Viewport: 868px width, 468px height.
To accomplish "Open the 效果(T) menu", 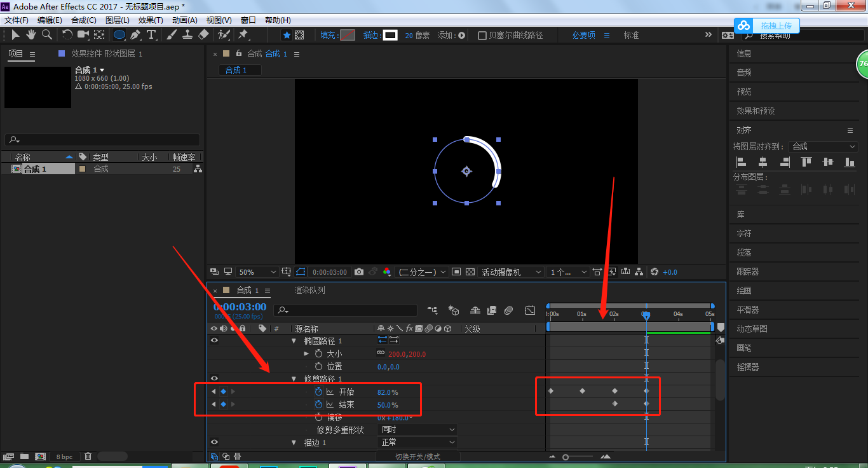I will (x=151, y=20).
